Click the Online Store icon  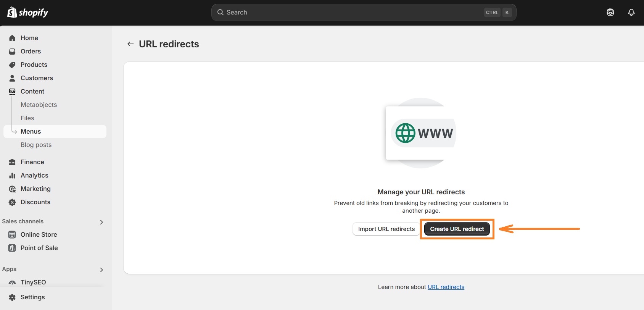click(x=12, y=234)
